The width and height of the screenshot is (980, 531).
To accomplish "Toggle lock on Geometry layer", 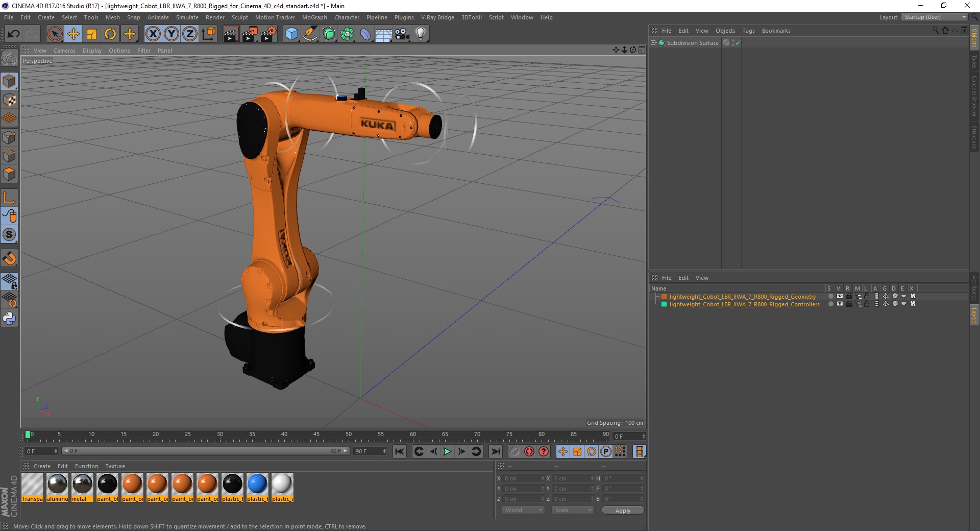I will click(867, 296).
